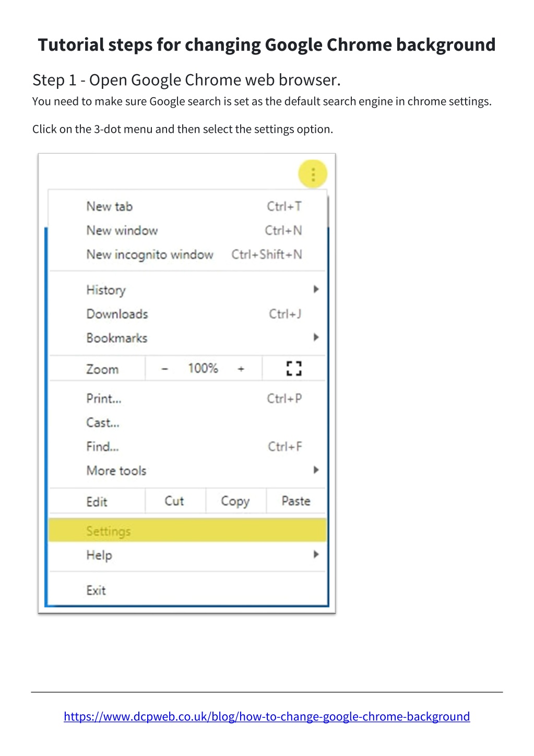534x756 pixels.
Task: Click the Copy button in Edit row
Action: (x=235, y=502)
